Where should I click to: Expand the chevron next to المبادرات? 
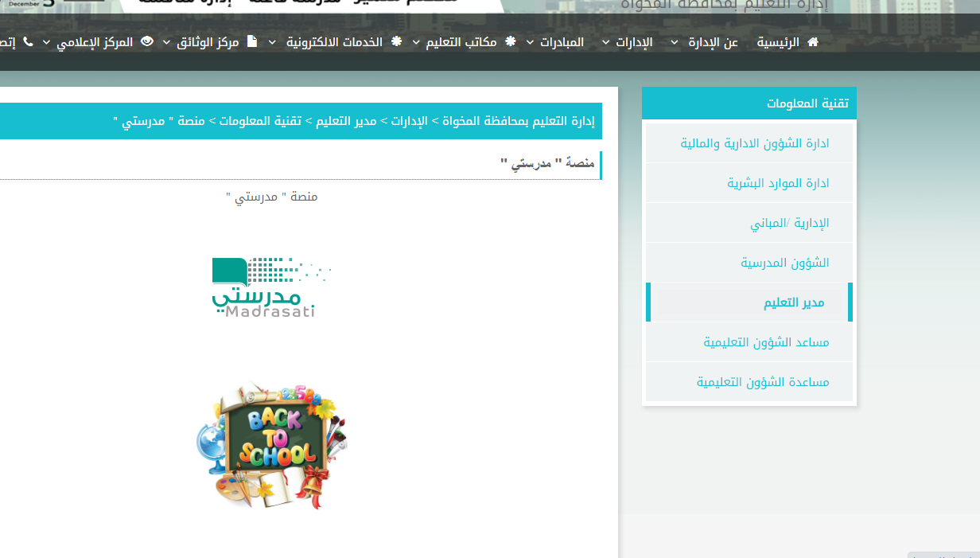tap(530, 42)
